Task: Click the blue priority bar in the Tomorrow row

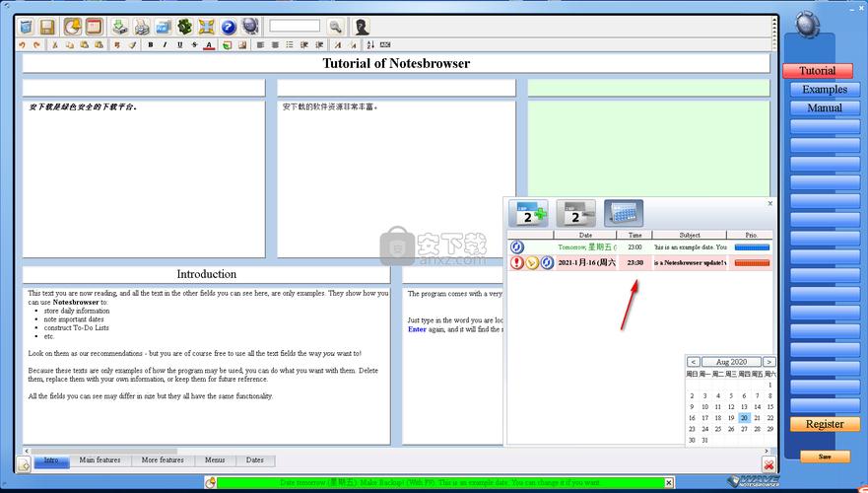Action: tap(752, 247)
